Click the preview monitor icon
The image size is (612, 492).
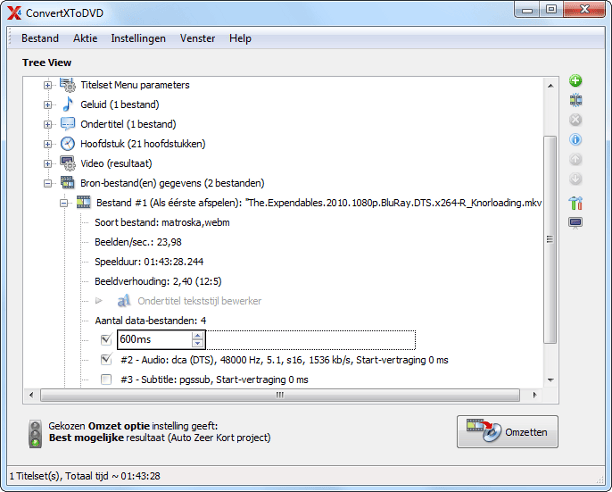point(575,223)
